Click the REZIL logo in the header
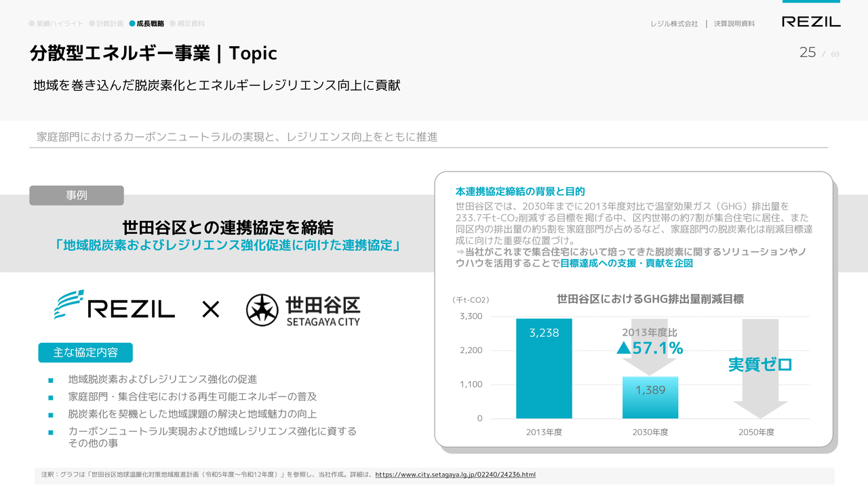 [x=811, y=22]
